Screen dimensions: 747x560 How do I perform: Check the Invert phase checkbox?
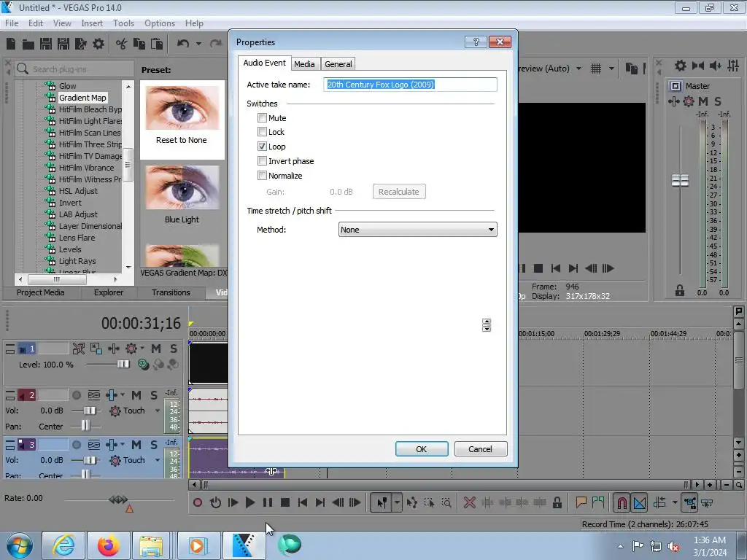262,161
